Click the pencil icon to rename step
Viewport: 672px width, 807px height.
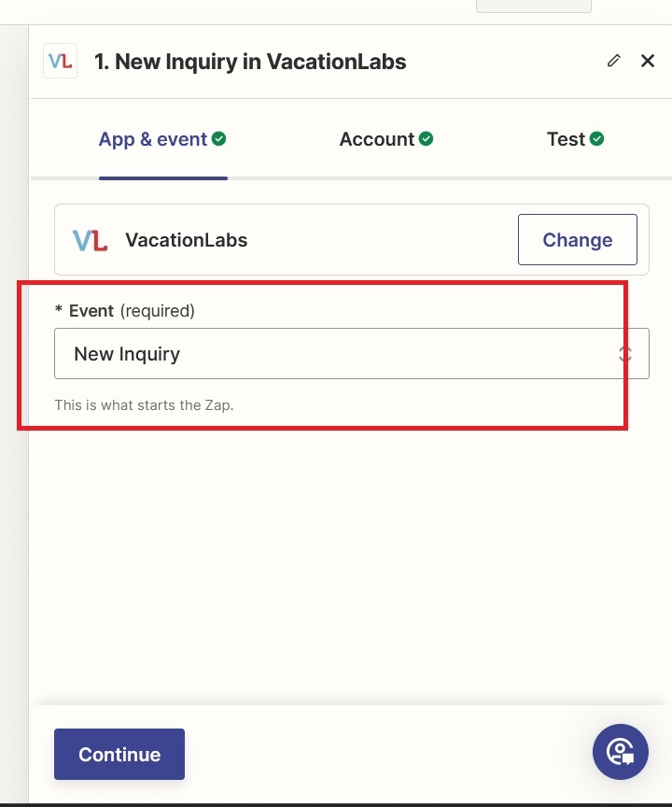tap(613, 61)
